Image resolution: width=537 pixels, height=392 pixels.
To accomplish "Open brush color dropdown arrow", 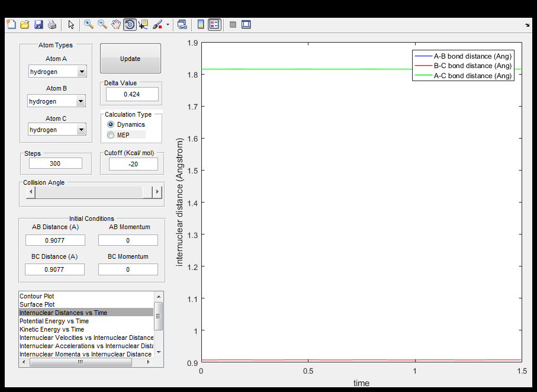I will [x=168, y=25].
